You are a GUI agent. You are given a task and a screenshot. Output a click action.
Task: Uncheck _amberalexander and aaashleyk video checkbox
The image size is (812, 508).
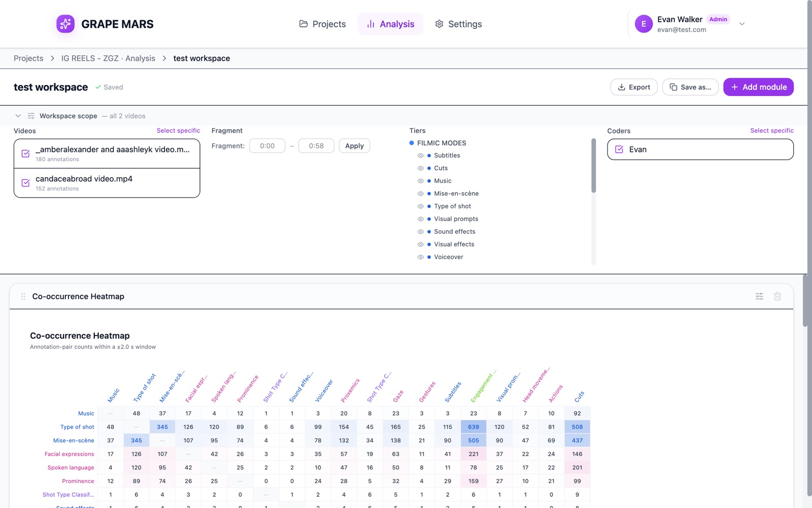pyautogui.click(x=25, y=153)
